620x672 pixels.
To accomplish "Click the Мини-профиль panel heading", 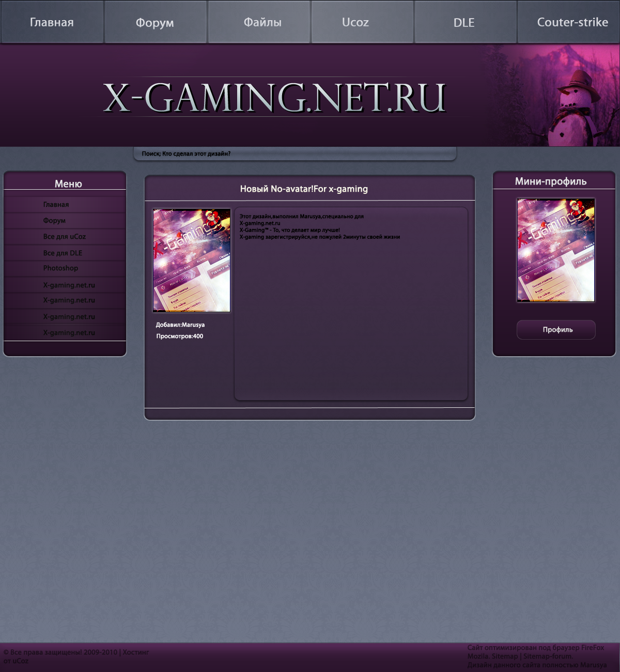I will [551, 181].
